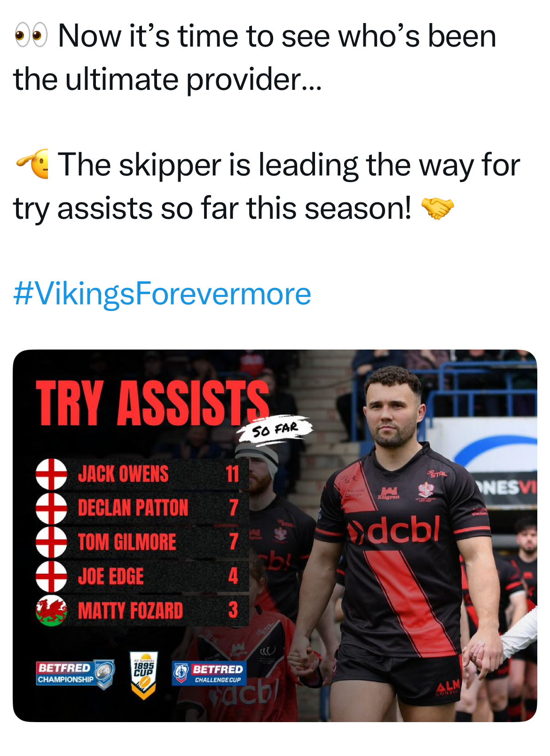Click the Betfred Challenge Cup logo
Viewport: 550px width, 756px height.
[x=208, y=673]
